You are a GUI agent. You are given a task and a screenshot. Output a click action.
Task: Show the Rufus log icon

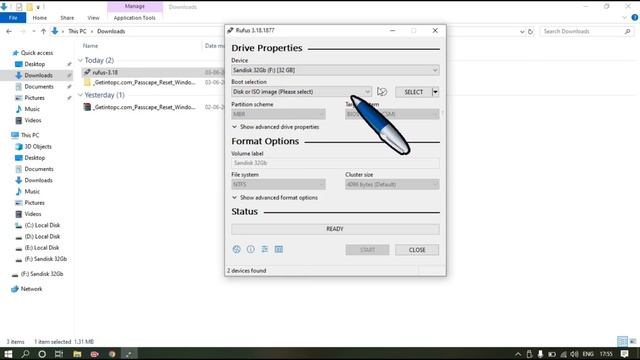click(x=279, y=249)
